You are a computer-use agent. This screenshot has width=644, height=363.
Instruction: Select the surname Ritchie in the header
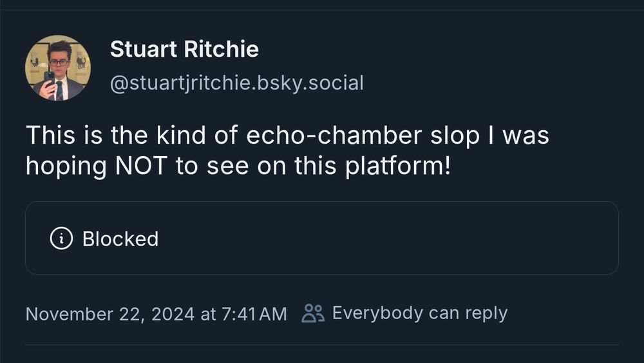tap(222, 50)
